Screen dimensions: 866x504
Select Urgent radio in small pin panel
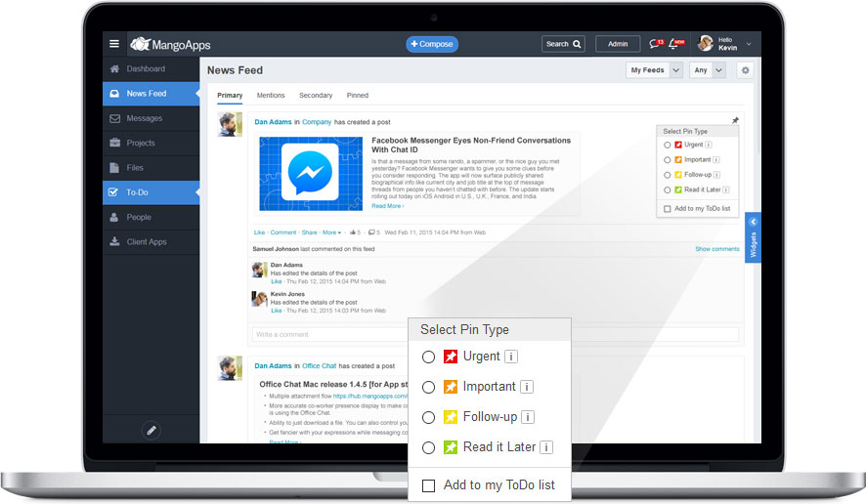point(668,146)
